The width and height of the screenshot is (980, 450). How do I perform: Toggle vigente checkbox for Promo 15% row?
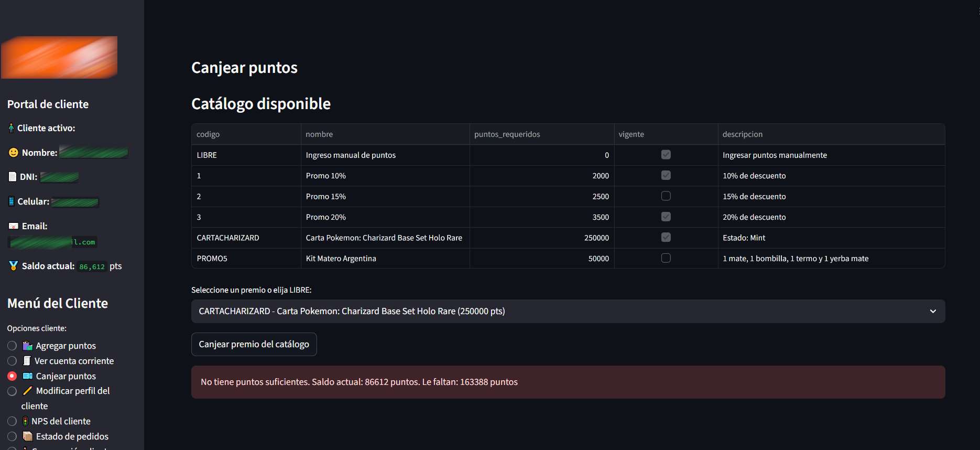(666, 196)
